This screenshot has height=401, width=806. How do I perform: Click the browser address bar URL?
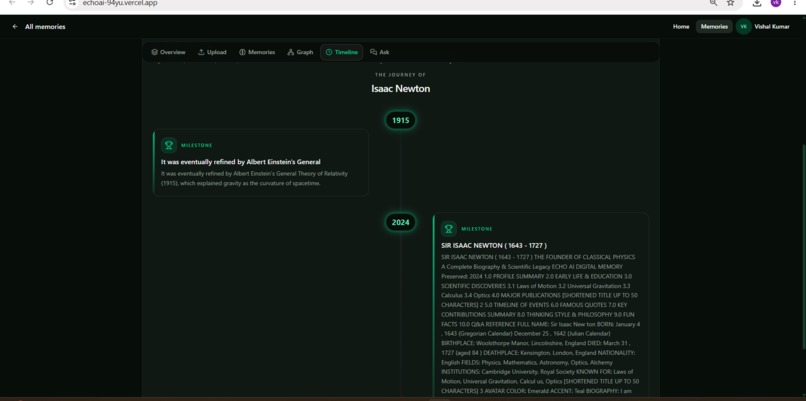tap(120, 3)
